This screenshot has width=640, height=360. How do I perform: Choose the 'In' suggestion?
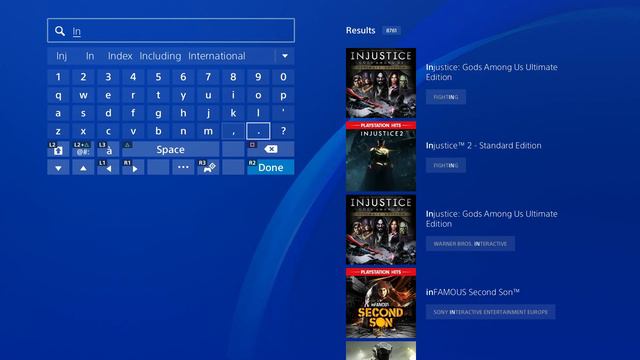click(x=90, y=56)
